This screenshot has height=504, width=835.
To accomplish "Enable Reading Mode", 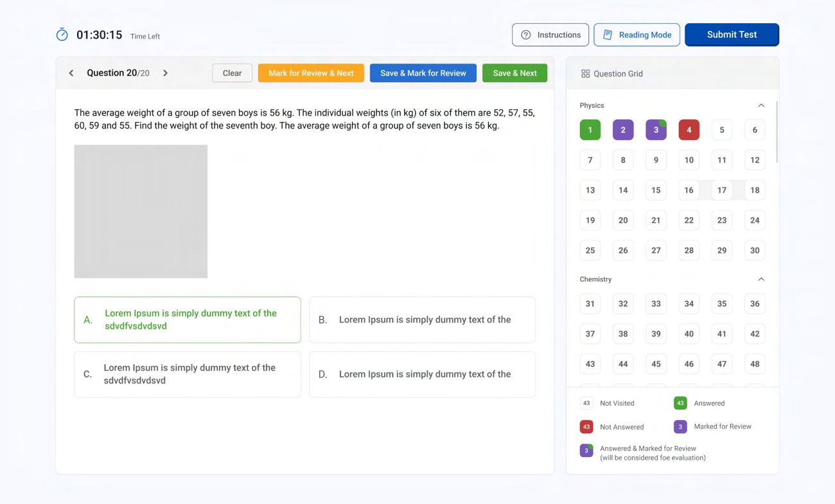I will click(x=637, y=35).
